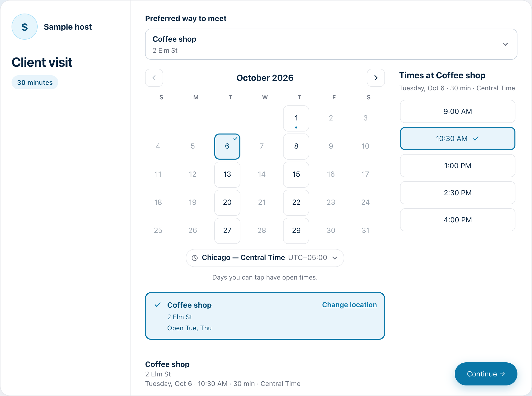Advance to the next month
Viewport: 532px width, 396px height.
coord(376,78)
